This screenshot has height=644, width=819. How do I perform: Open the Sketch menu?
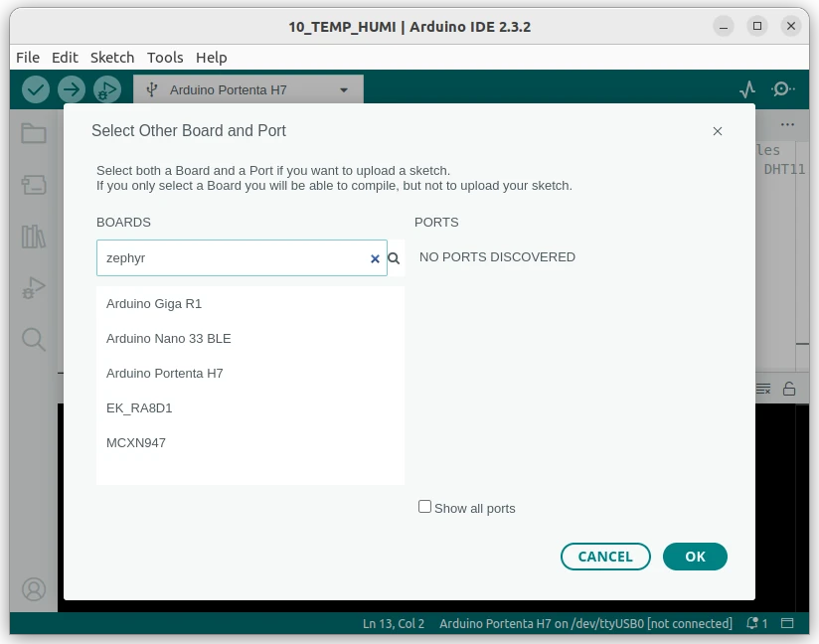[x=112, y=58]
